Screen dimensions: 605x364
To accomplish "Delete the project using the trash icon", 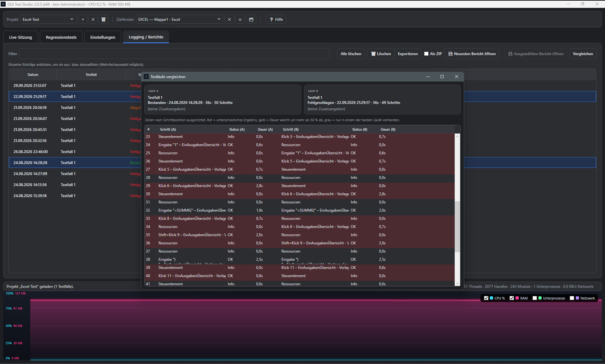I will pos(103,20).
